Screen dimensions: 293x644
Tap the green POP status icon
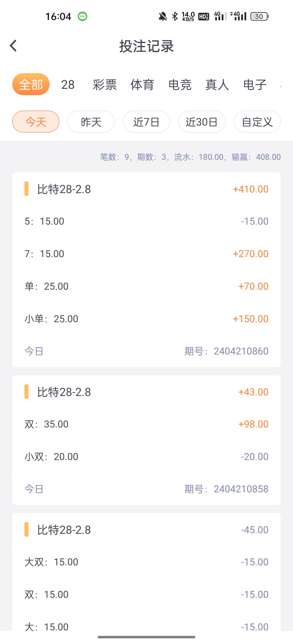click(82, 16)
